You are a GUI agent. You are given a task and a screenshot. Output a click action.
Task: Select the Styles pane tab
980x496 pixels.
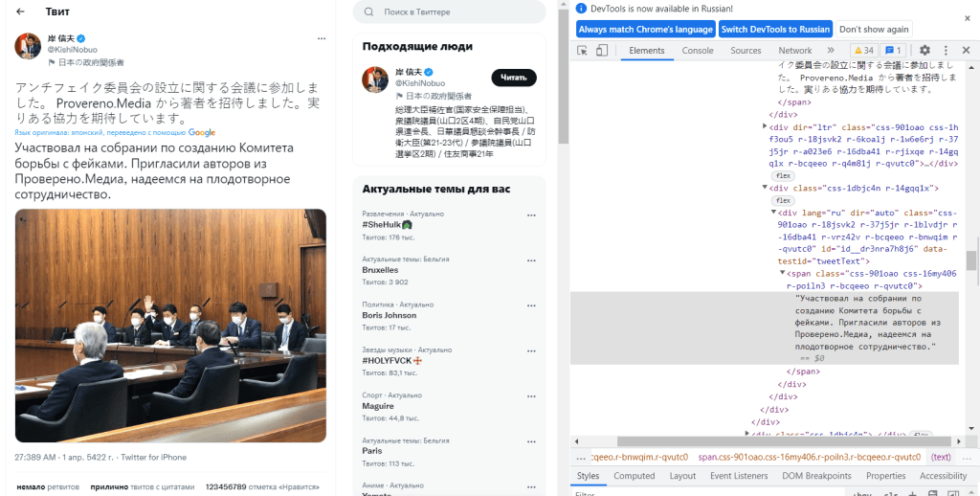click(x=588, y=476)
